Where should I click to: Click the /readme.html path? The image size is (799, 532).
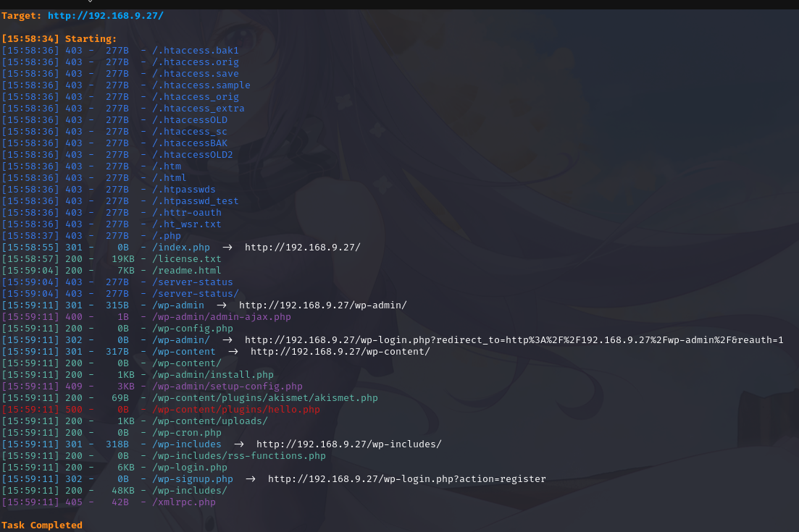click(x=186, y=270)
